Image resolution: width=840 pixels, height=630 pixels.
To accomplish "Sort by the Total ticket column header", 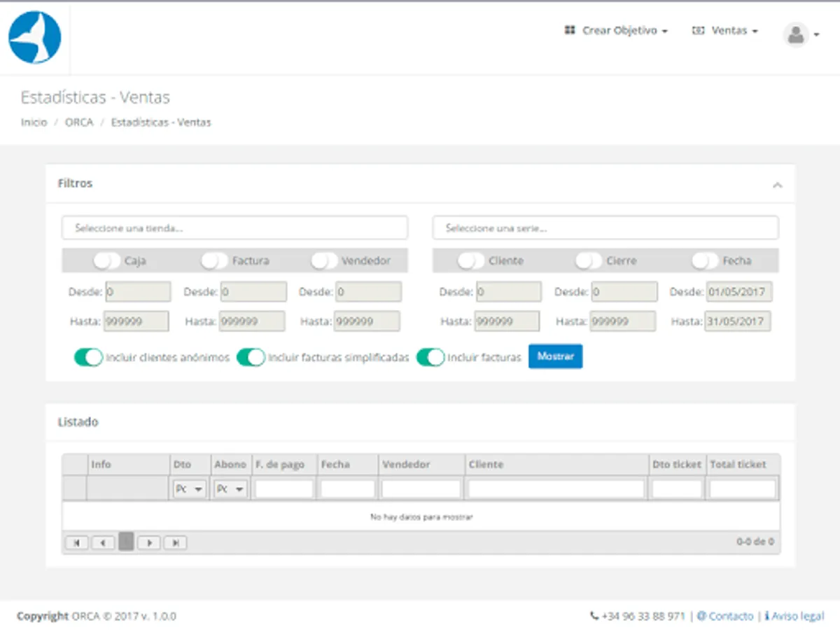I will coord(743,465).
